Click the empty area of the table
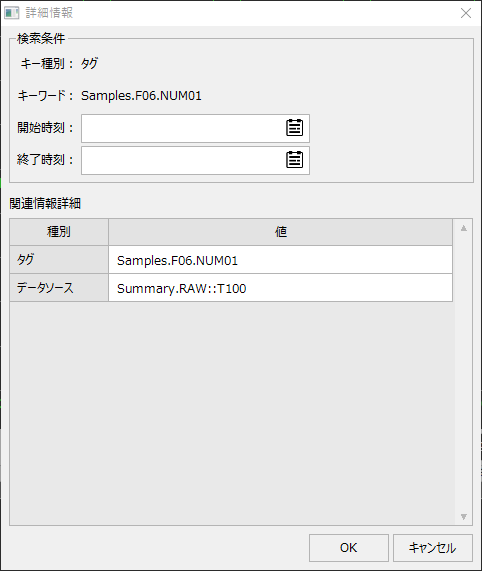This screenshot has height=571, width=482. pos(232,413)
